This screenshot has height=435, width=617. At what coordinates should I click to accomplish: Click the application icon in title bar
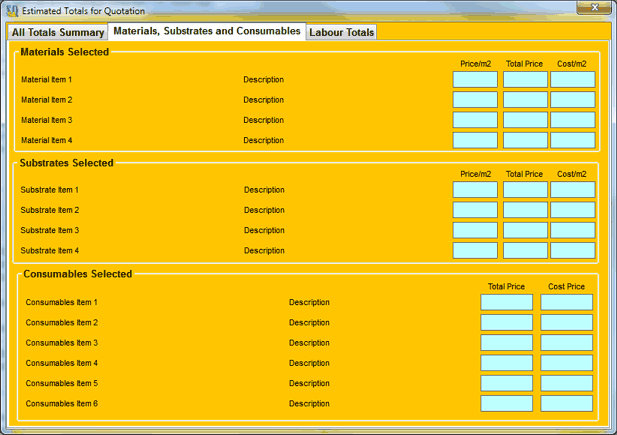tap(12, 11)
